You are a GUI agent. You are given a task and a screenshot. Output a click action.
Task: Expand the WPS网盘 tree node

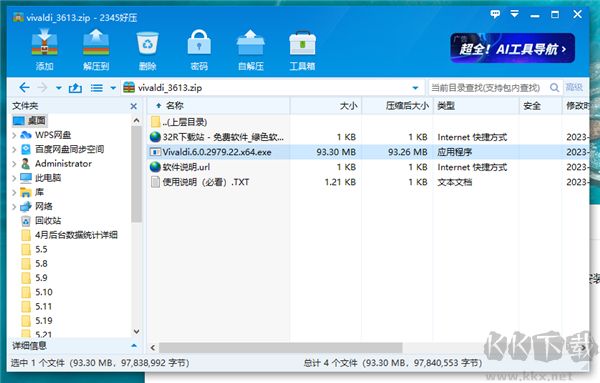pyautogui.click(x=14, y=135)
